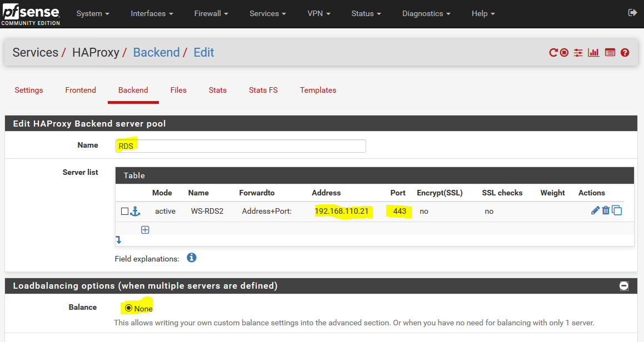Click the address 192.168.110.21 cell
This screenshot has width=644, height=342.
[341, 211]
